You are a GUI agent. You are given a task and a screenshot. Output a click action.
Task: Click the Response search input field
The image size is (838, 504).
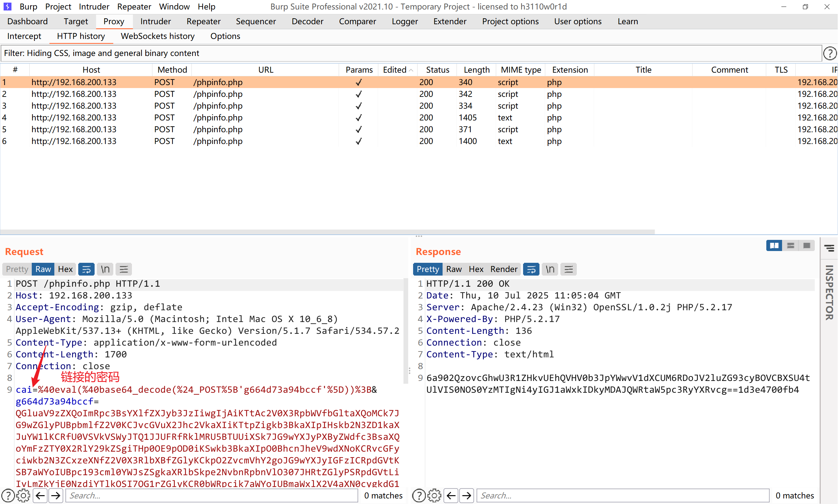(623, 495)
